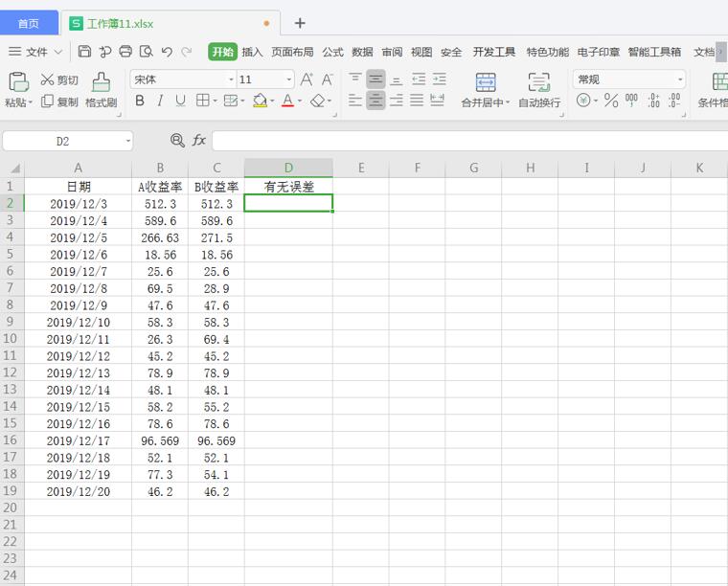This screenshot has height=586, width=728.
Task: Open the 公式 ribbon tab
Action: pos(333,52)
